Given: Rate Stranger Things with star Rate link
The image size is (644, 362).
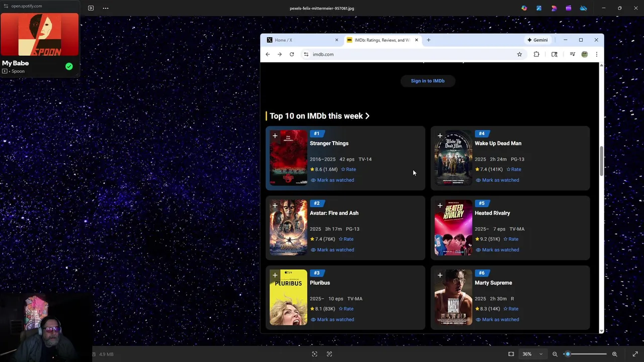Looking at the screenshot, I should 349,169.
